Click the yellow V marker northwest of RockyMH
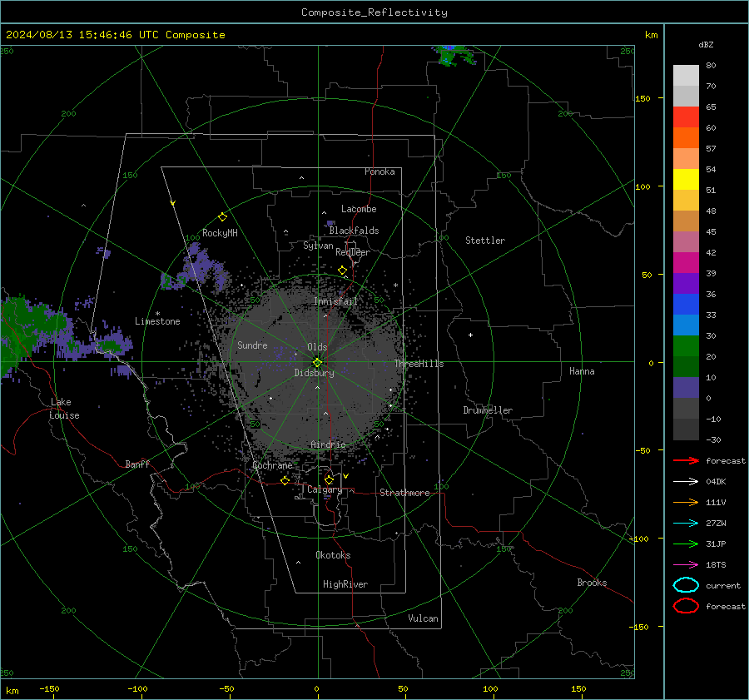The width and height of the screenshot is (749, 700). pos(172,203)
